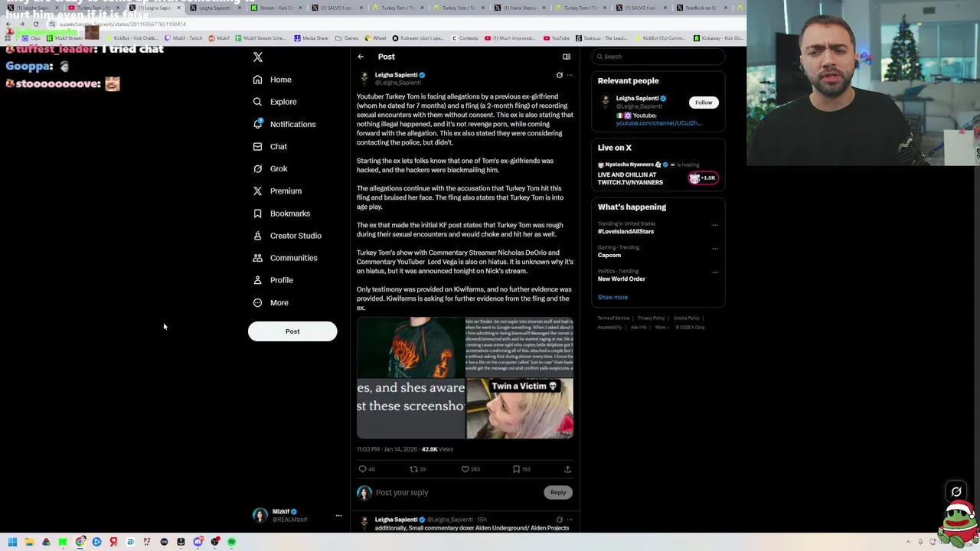The image size is (980, 551).
Task: Click Grok explain icon on main post
Action: click(x=560, y=75)
